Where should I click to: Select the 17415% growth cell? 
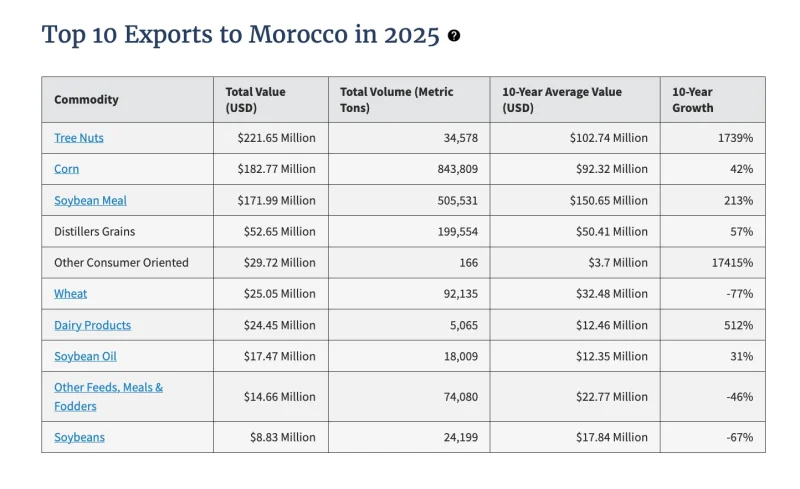[x=732, y=263]
